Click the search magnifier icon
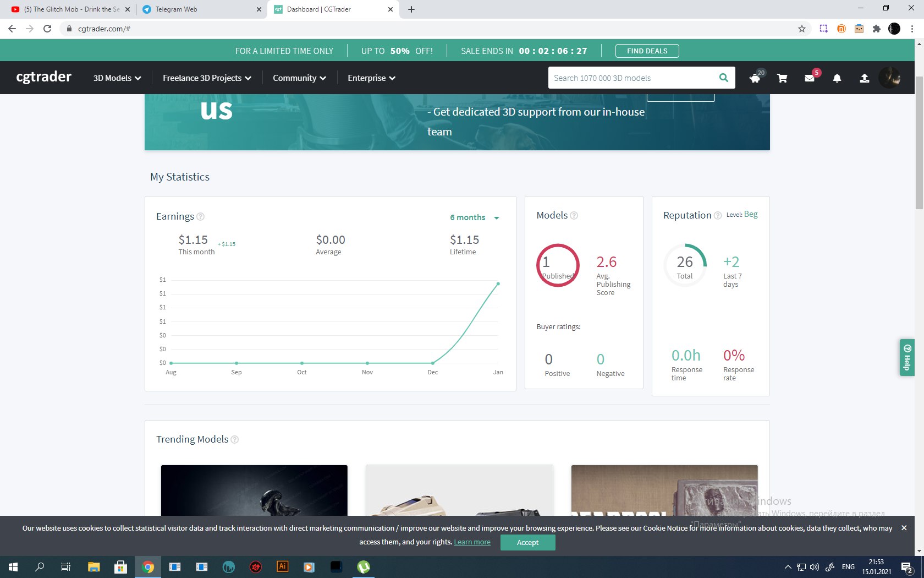 [724, 78]
